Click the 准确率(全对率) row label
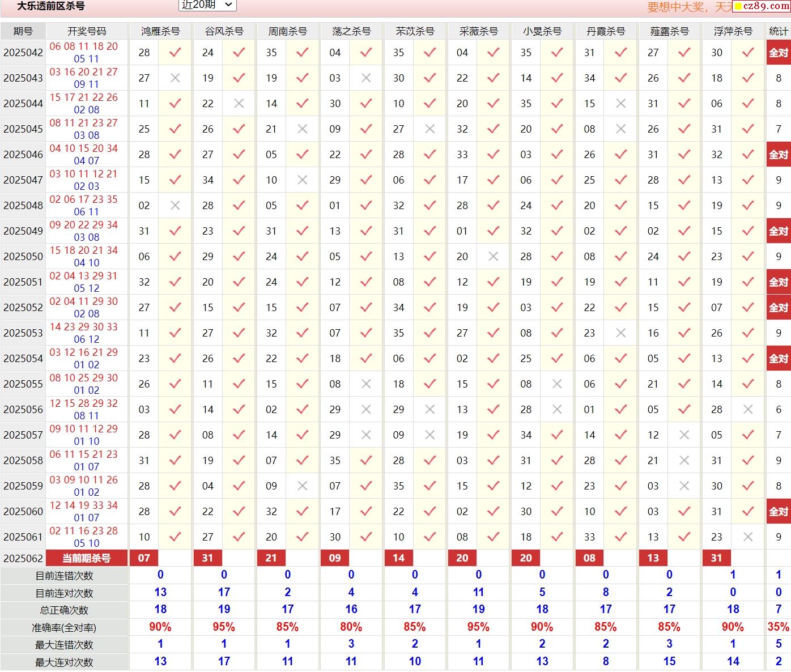The width and height of the screenshot is (791, 672). pyautogui.click(x=64, y=628)
